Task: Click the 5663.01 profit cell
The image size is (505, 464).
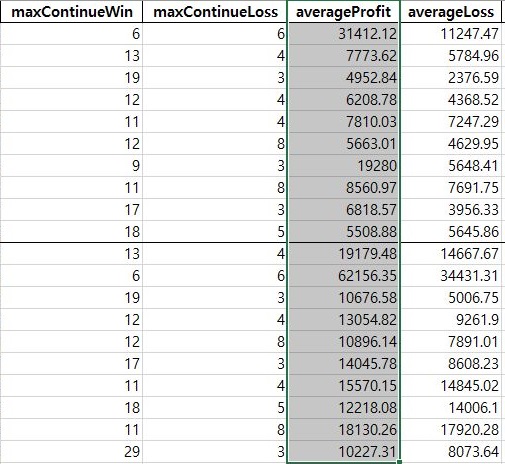Action: 343,144
